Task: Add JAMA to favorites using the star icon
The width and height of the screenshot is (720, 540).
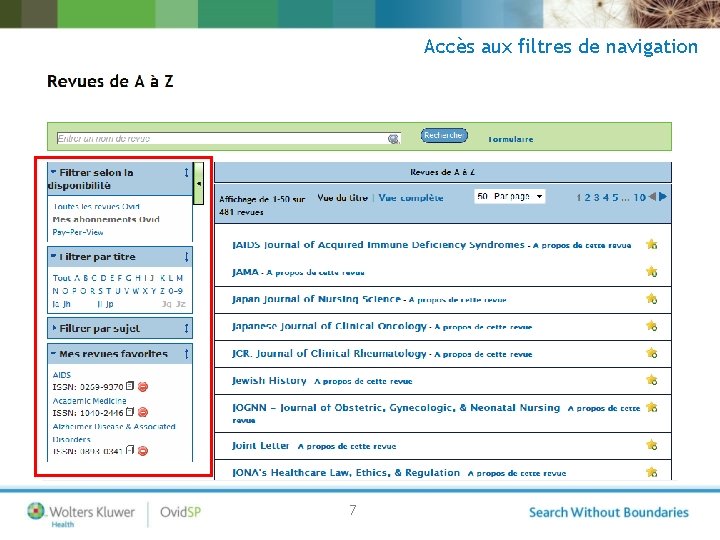Action: (652, 271)
